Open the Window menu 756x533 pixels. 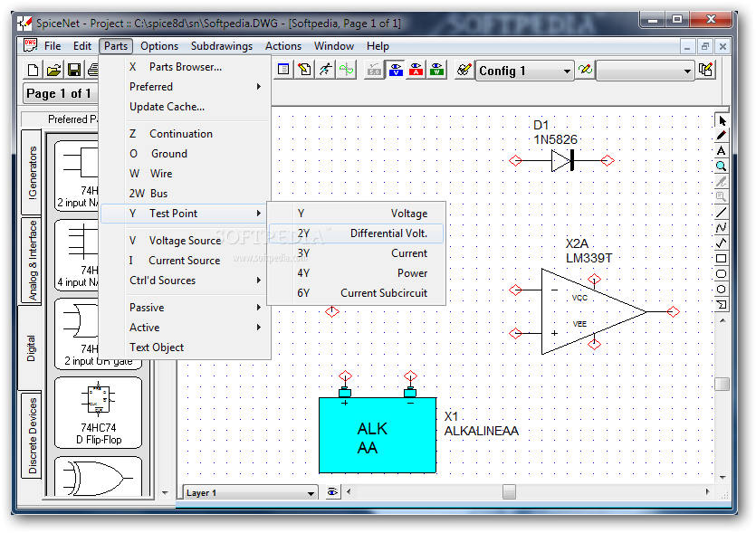point(334,46)
